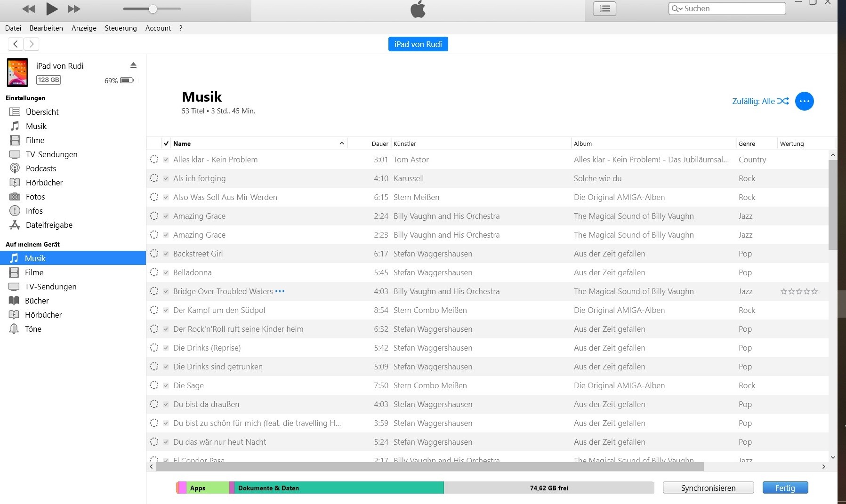Click dashed sync circle for Du das wär nur heut Nacht
846x504 pixels.
pos(154,442)
